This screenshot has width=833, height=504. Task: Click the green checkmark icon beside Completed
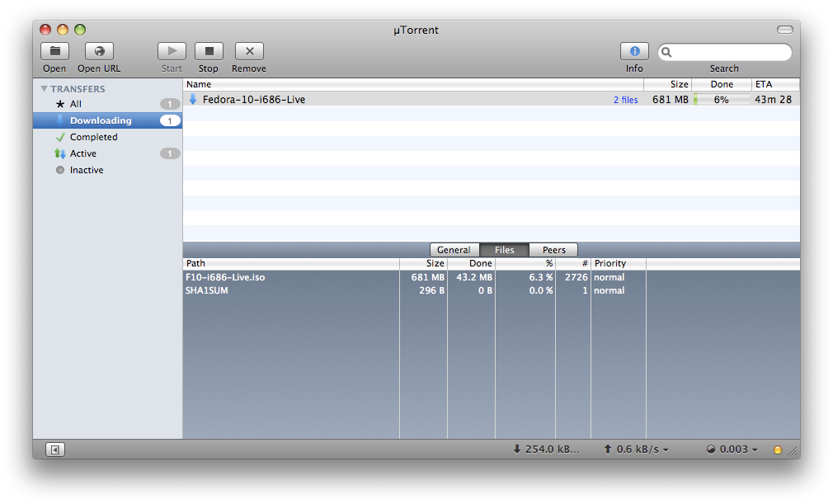click(x=60, y=137)
